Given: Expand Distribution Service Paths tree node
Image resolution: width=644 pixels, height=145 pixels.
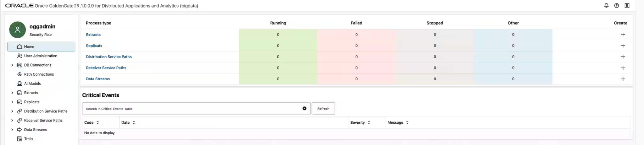Looking at the screenshot, I should [x=12, y=111].
